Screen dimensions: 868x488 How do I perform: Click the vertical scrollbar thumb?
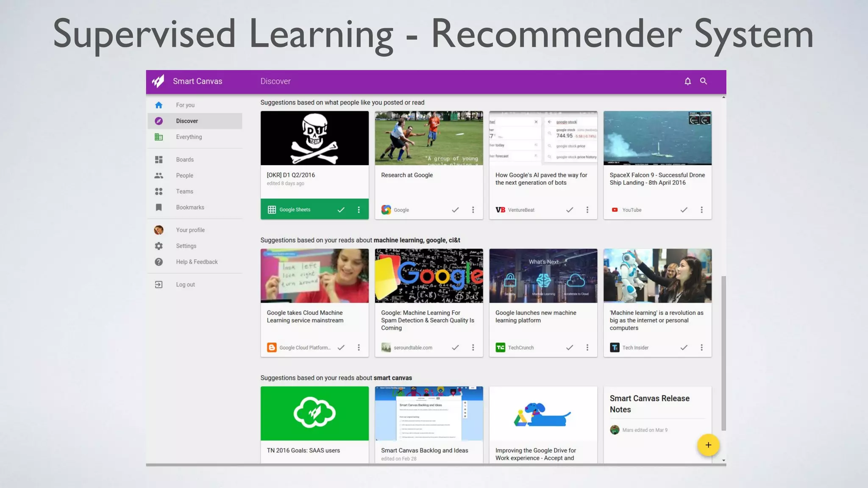(x=723, y=353)
